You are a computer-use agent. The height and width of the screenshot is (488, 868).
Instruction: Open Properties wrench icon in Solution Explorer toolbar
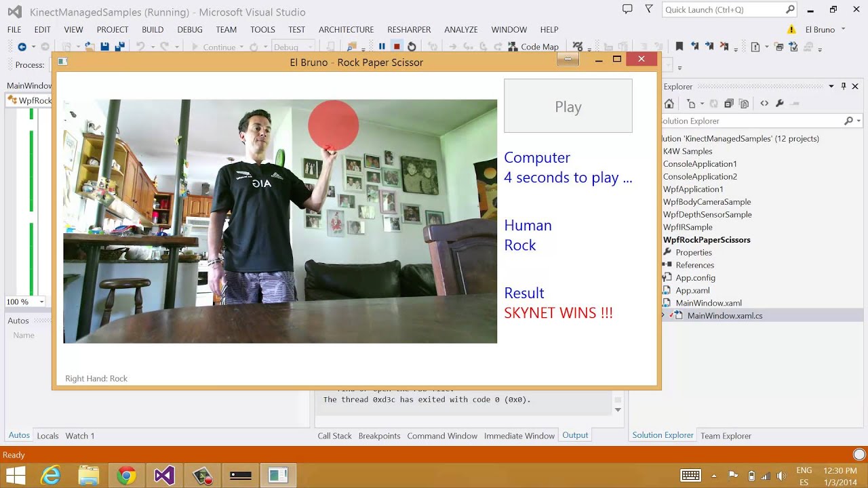779,104
